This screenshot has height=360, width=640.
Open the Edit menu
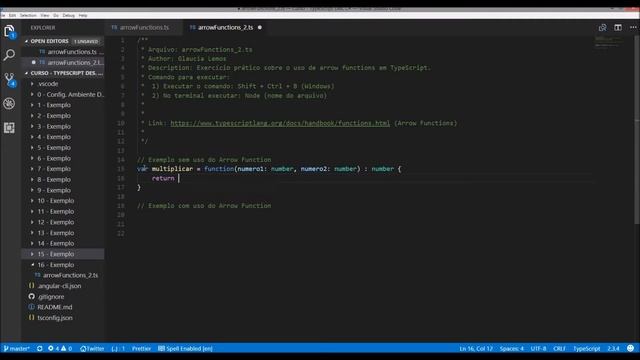(x=12, y=15)
